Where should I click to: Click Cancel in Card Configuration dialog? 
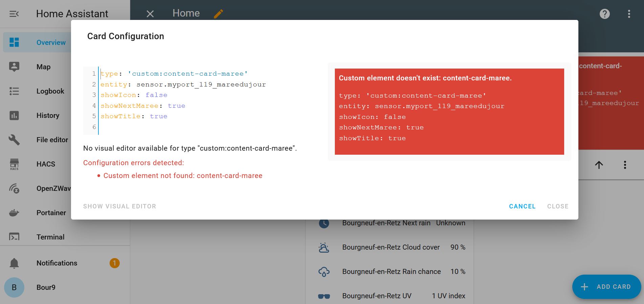pos(522,206)
